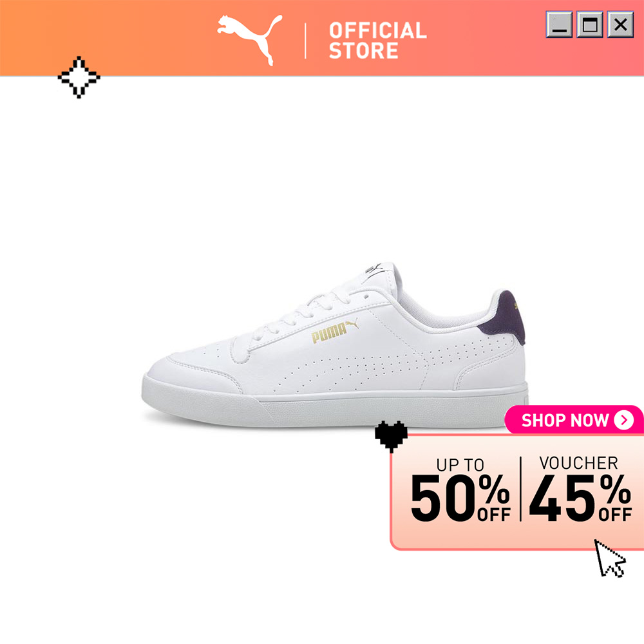Click the OFFICIAL STORE text
The image size is (644, 644).
coord(377,40)
